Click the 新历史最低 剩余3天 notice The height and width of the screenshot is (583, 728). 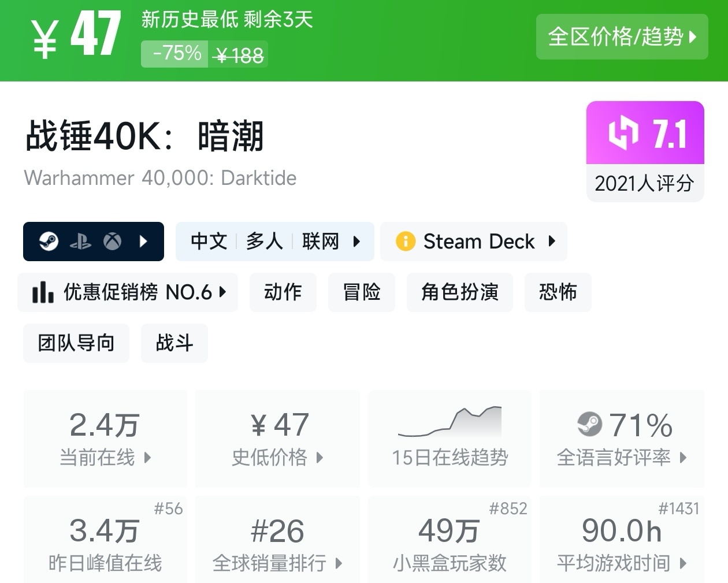point(227,20)
